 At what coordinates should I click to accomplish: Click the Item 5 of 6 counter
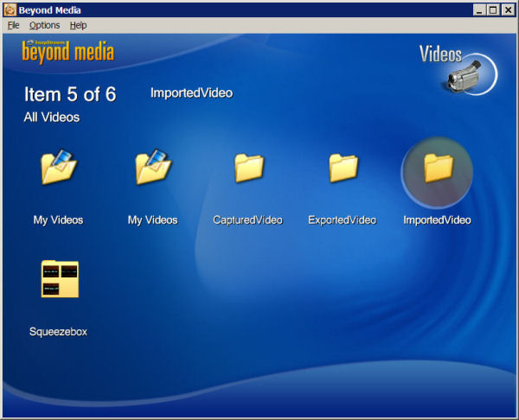[x=70, y=94]
